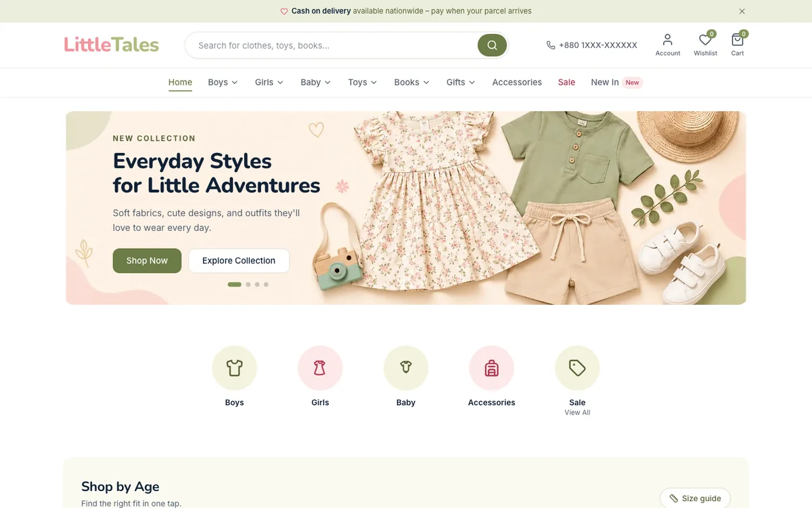Viewport: 812px width, 508px height.
Task: Open the Sale menu item
Action: pos(566,82)
